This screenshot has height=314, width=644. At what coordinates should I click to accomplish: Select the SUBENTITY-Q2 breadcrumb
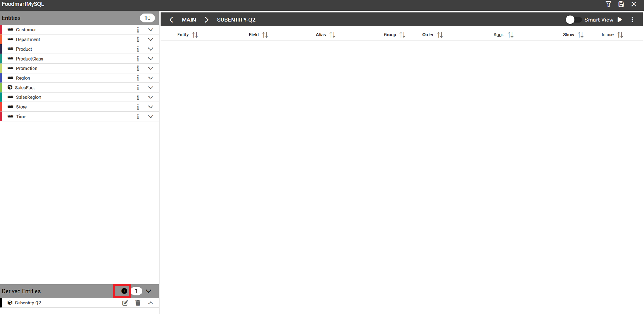tap(236, 20)
